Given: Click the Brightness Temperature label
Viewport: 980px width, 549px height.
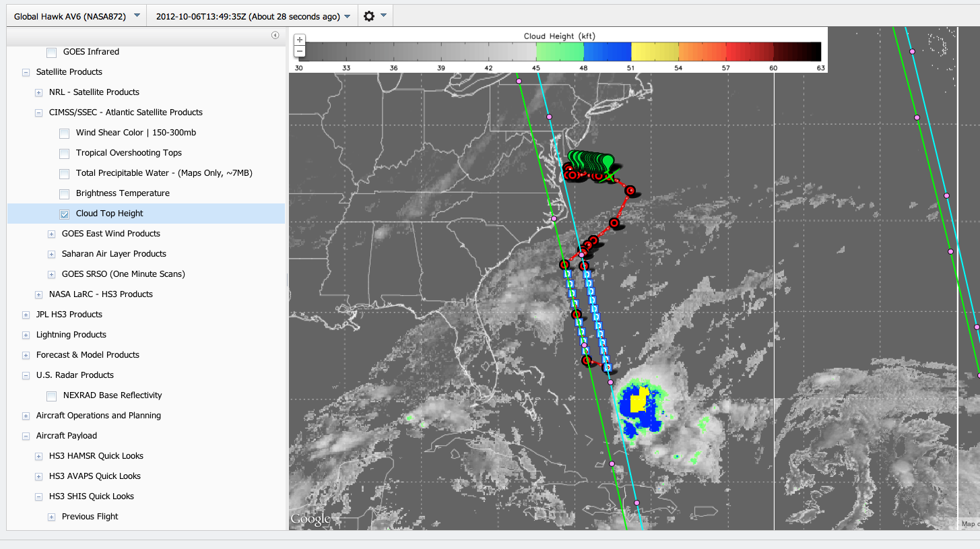Looking at the screenshot, I should click(x=123, y=193).
